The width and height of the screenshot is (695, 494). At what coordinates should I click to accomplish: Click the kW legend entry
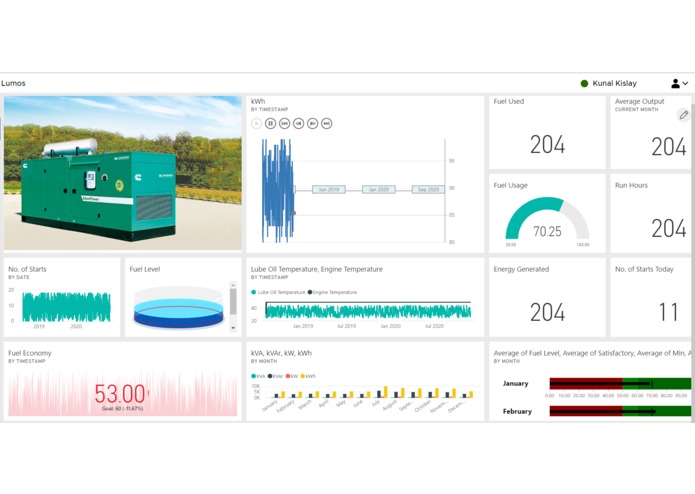(x=292, y=376)
